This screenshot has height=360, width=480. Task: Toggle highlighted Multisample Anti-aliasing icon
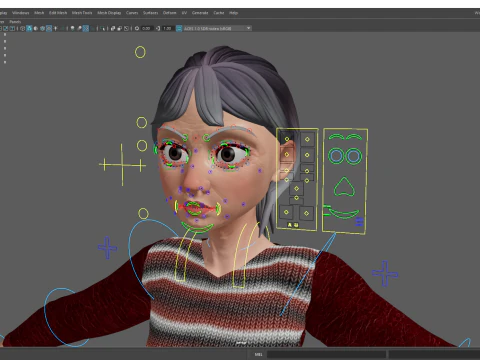[x=86, y=28]
